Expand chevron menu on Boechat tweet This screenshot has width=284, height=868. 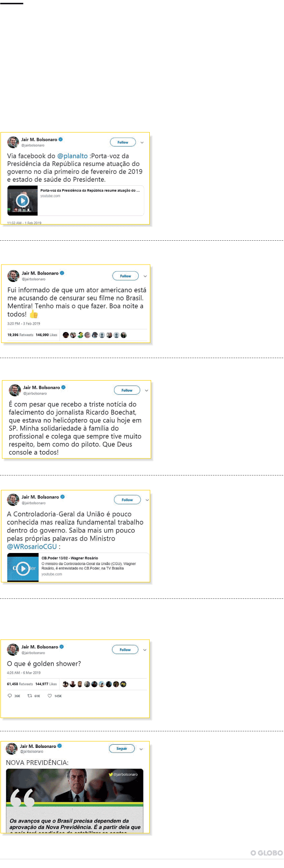(147, 391)
